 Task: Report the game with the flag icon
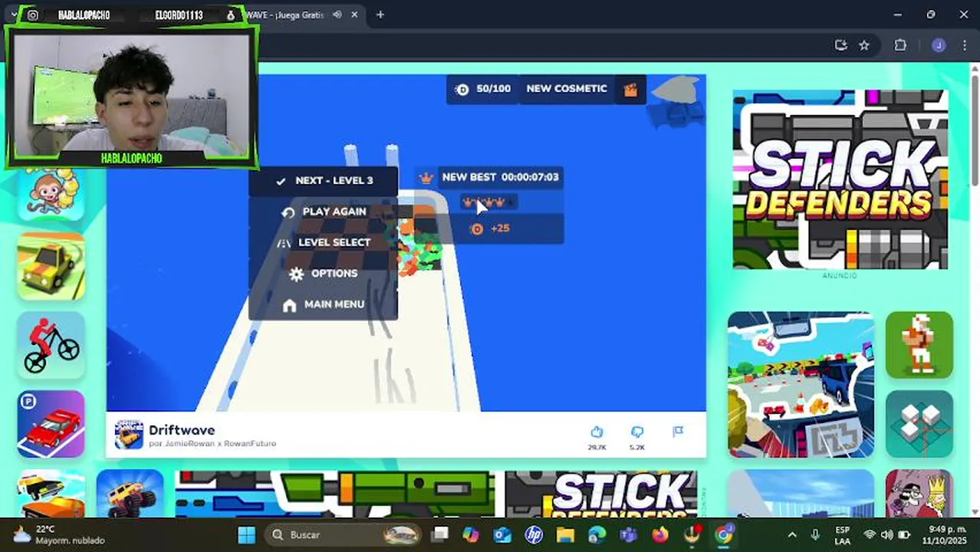coord(678,432)
